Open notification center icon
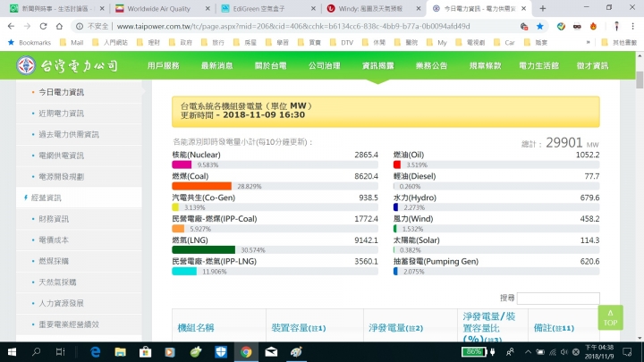The width and height of the screenshot is (644, 362). pos(627,352)
